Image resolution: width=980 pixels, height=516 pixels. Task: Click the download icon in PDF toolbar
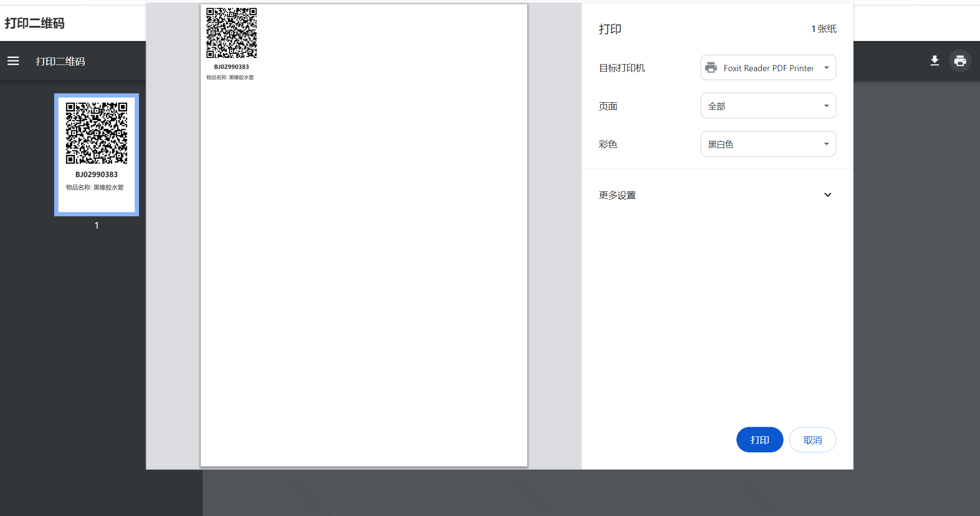[935, 61]
